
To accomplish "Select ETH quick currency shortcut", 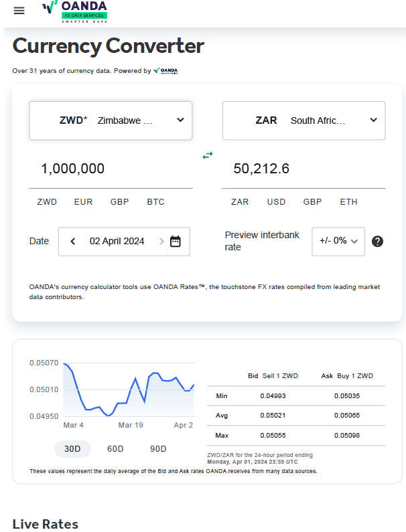I will click(348, 202).
